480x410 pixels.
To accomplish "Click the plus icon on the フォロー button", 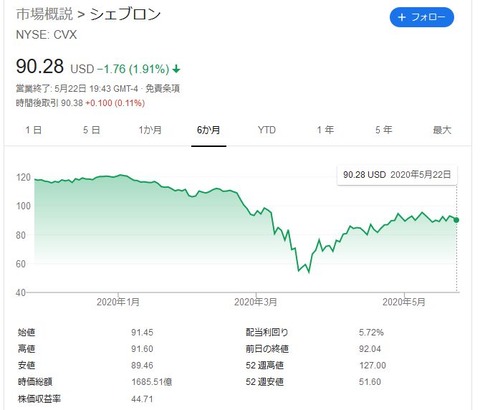I will pos(402,17).
